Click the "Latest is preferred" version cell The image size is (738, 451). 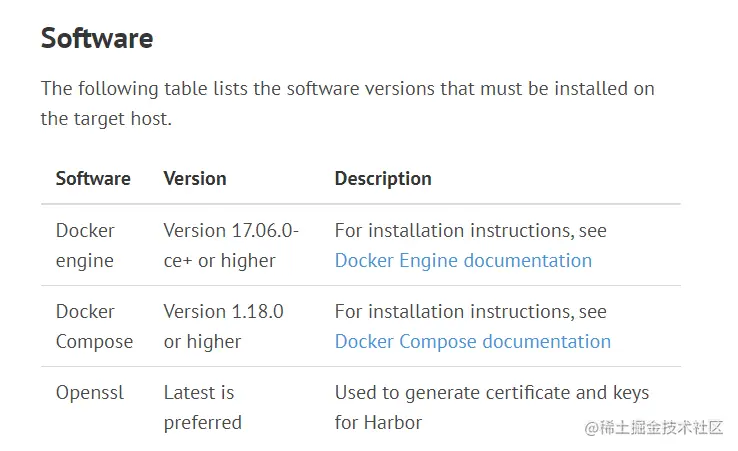(x=202, y=407)
